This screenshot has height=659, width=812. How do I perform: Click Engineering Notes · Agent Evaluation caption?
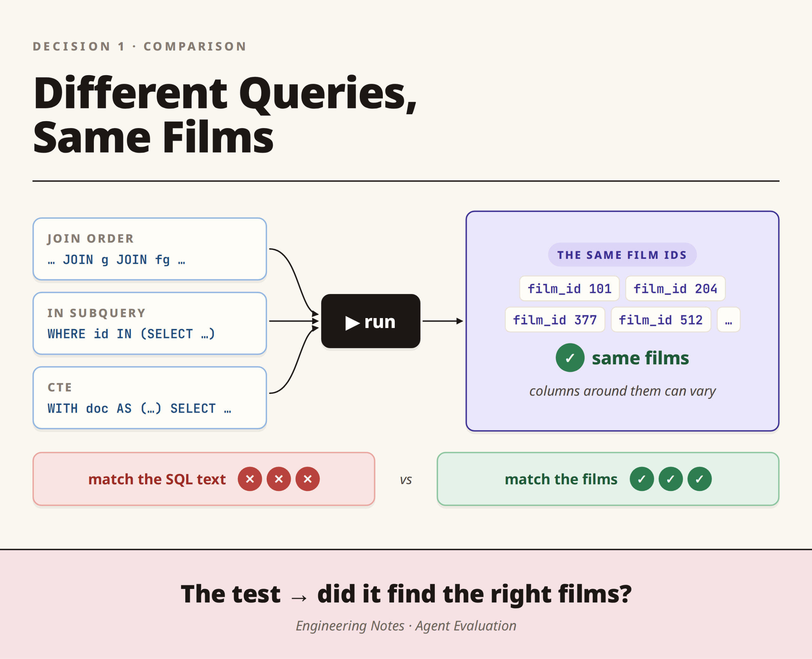(x=406, y=626)
